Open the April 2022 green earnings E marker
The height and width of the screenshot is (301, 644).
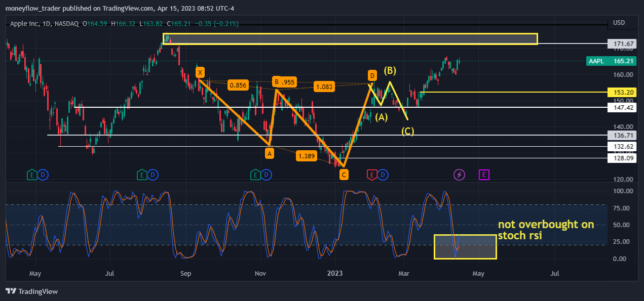(x=32, y=175)
